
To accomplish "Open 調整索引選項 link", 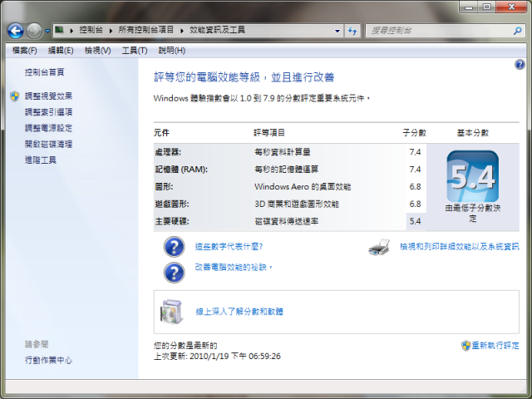I will click(x=48, y=112).
